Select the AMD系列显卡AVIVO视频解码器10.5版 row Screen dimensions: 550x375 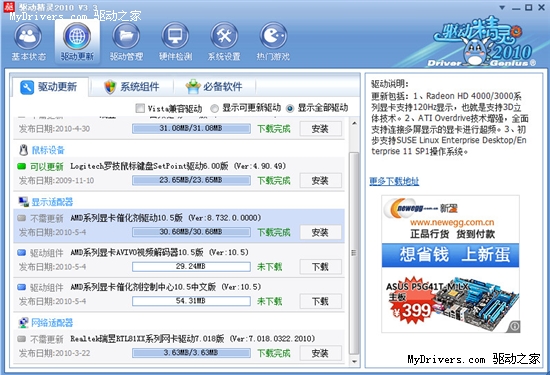point(179,260)
